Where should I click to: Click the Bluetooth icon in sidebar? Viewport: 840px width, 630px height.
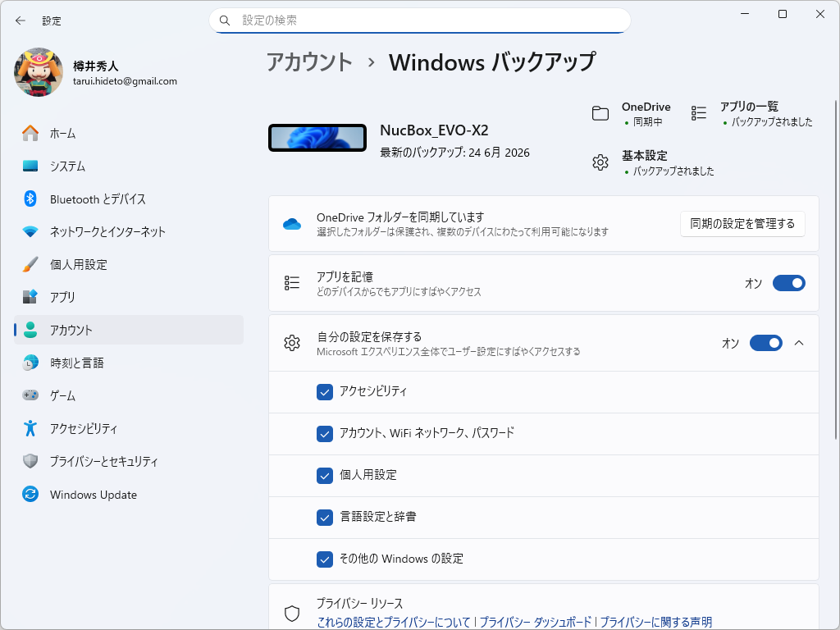(30, 199)
